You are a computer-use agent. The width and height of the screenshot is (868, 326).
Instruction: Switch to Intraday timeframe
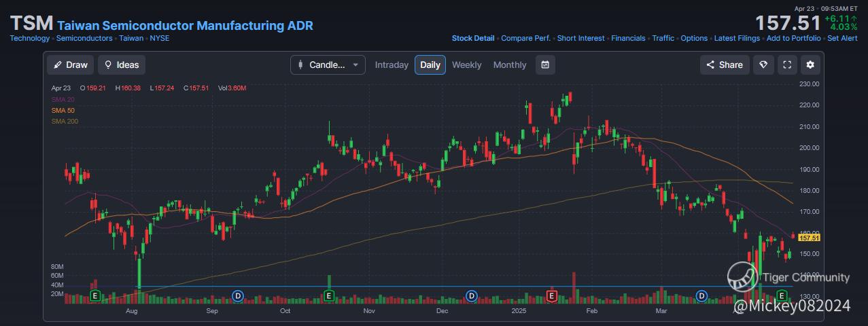point(392,65)
